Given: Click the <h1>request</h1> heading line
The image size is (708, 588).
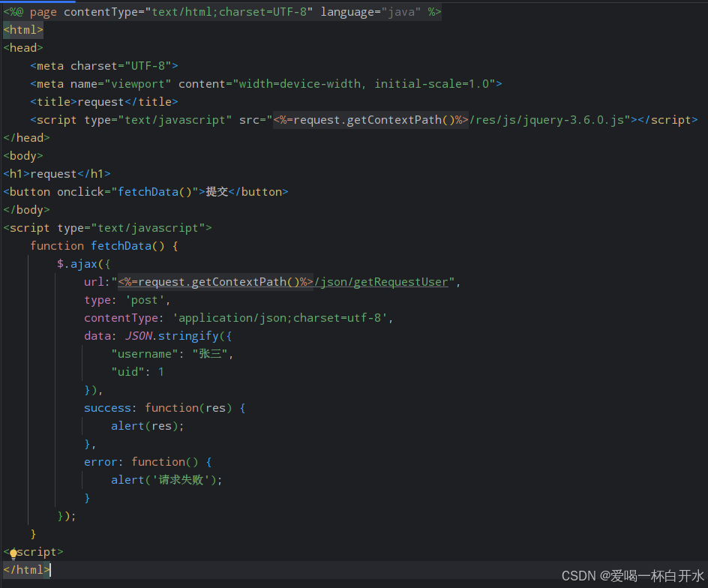Looking at the screenshot, I should (x=57, y=174).
